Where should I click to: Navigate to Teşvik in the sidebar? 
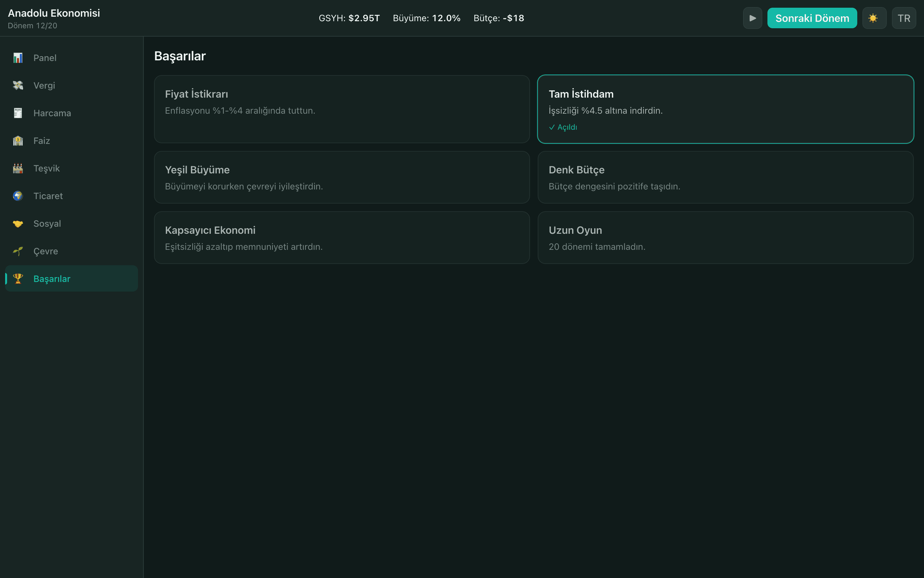click(x=72, y=168)
